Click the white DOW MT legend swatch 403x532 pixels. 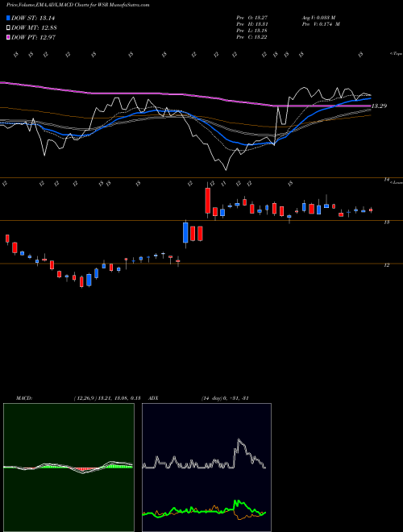pos(9,28)
